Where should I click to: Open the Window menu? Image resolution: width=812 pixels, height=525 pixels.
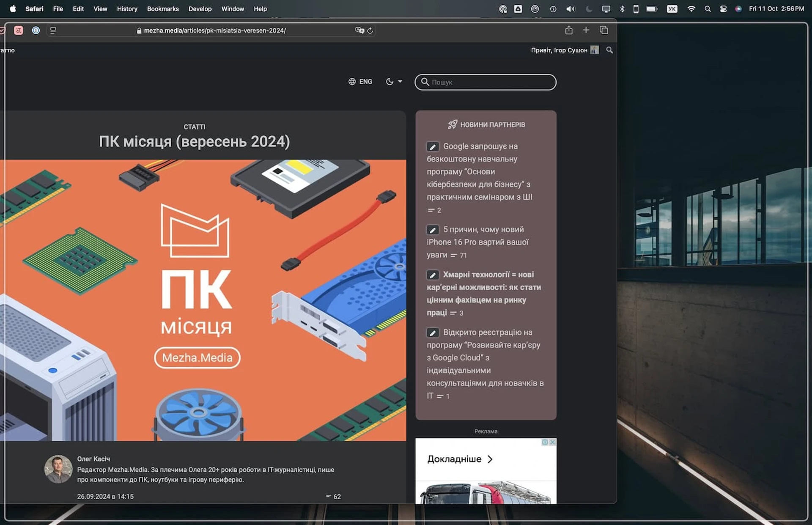point(233,8)
